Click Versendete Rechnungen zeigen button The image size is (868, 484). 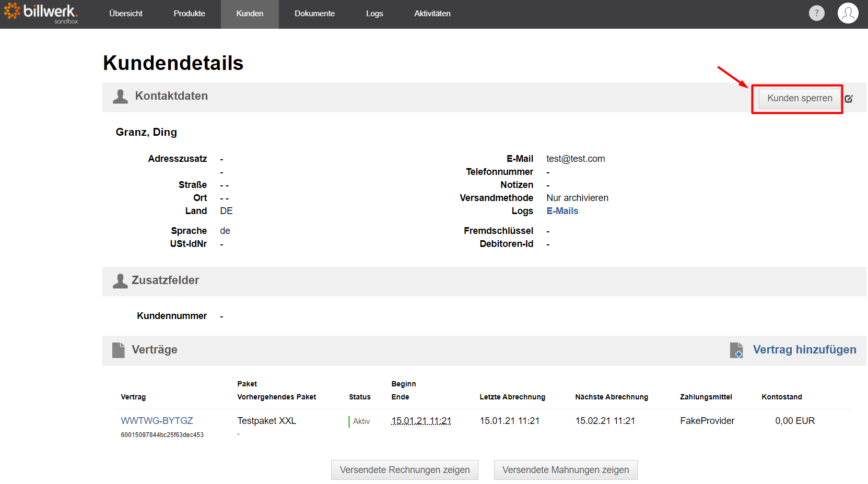coord(405,470)
